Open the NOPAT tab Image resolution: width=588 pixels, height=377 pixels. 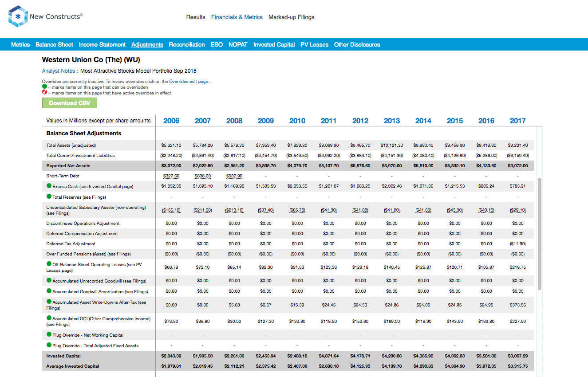[x=238, y=44]
